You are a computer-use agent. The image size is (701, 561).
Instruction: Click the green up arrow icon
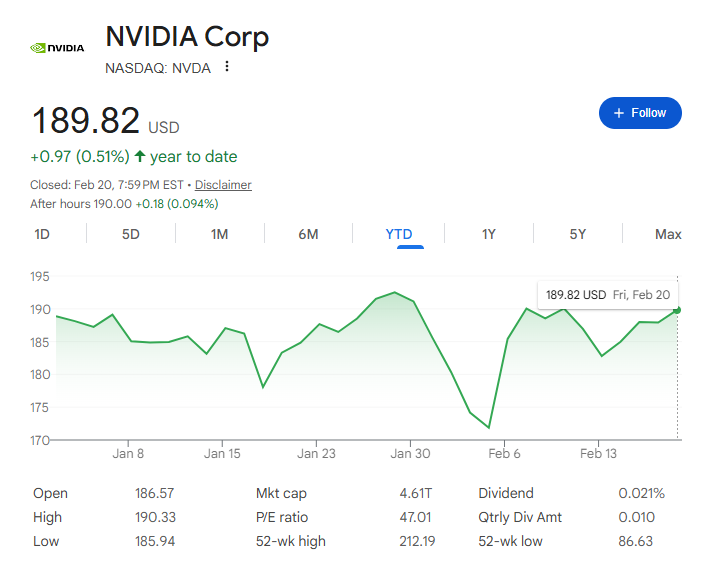[x=140, y=156]
